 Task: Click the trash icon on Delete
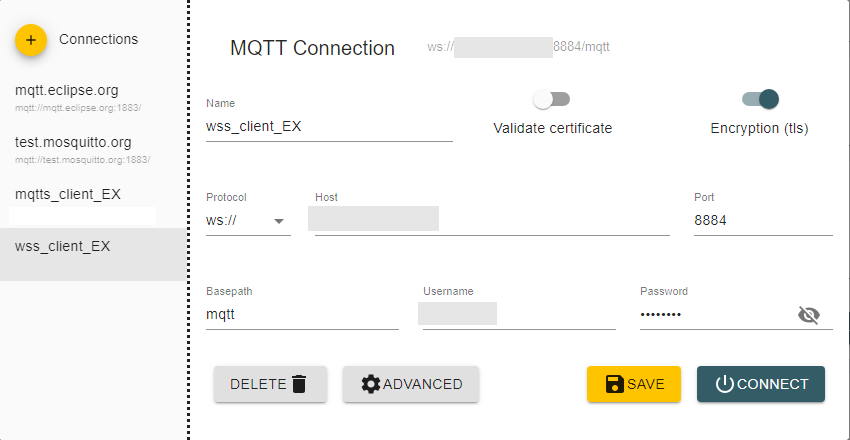coord(299,384)
